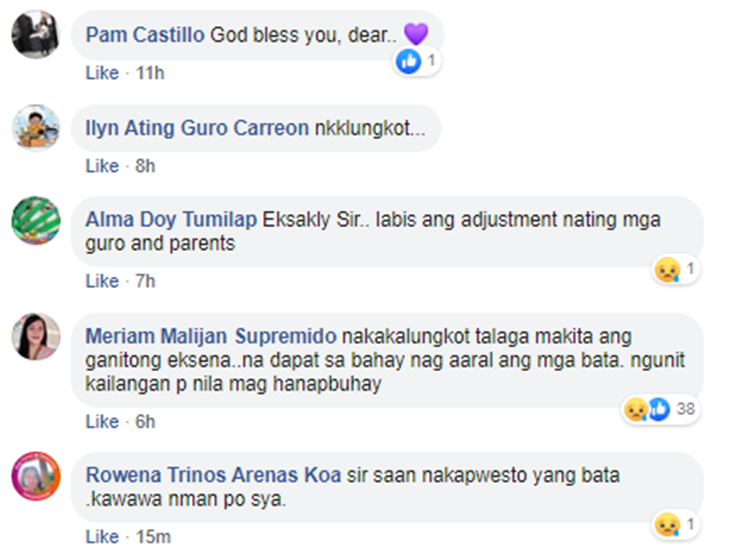Click sad reaction icon on Alma Doy Tumilap's comment

coord(666,268)
